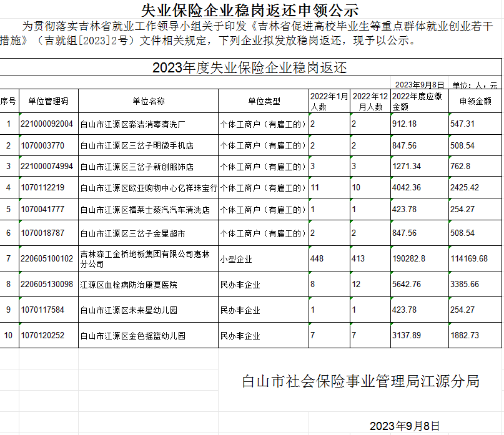This screenshot has height=435, width=504.
Task: Select cell 吉林森工金桥地板集团有限公司惠林分公司
Action: tap(148, 258)
